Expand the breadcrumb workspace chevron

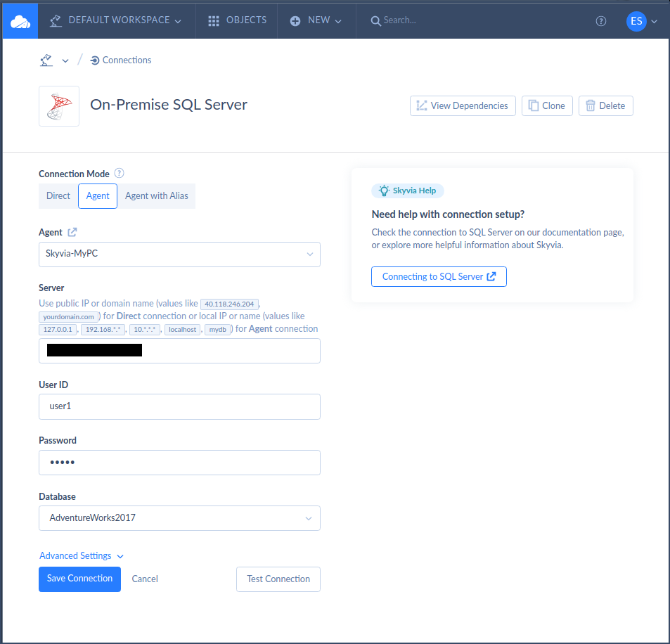tap(65, 60)
